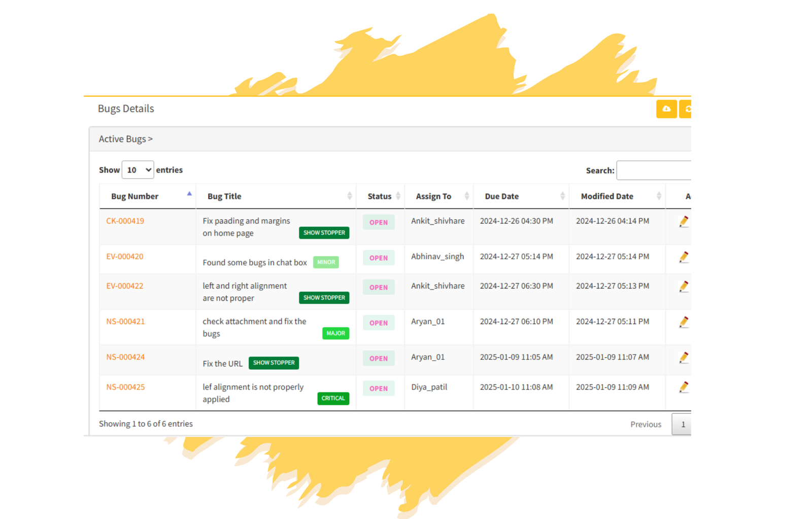Sort table by Bug Number column
This screenshot has height=519, width=812.
(135, 196)
